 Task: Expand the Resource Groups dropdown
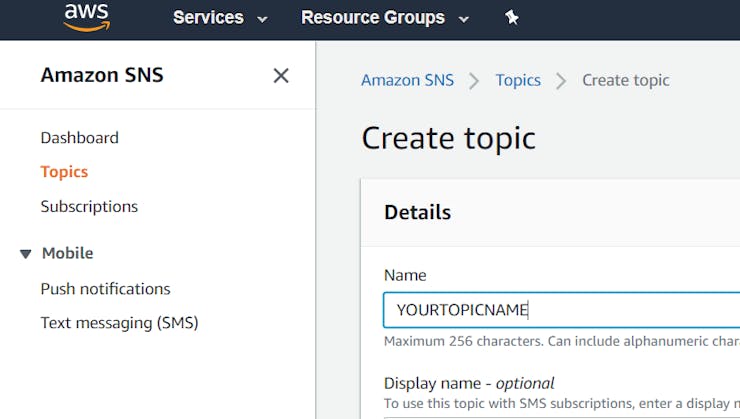click(x=385, y=17)
